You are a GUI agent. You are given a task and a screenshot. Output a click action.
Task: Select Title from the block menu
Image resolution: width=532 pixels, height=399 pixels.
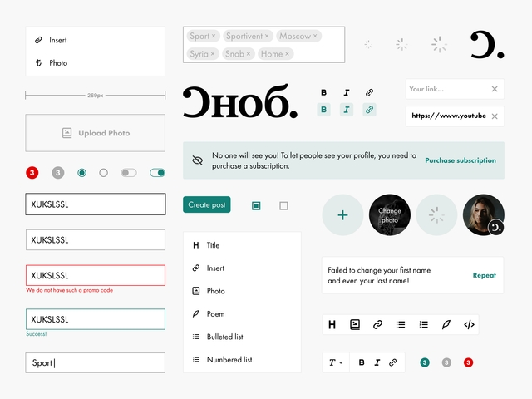click(242, 245)
